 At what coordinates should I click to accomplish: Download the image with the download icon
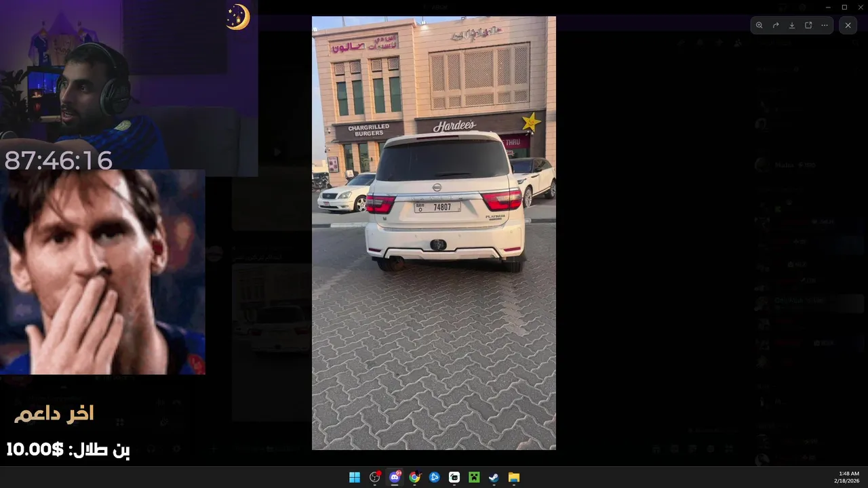[792, 25]
